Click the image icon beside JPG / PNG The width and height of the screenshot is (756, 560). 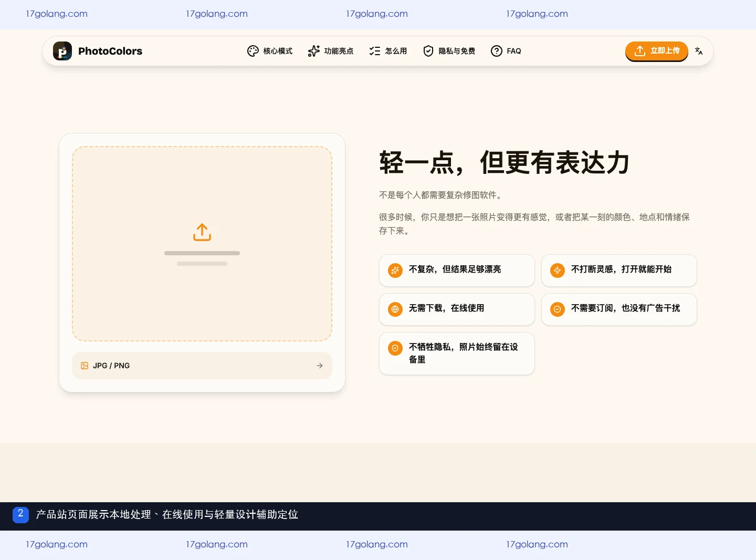tap(85, 366)
